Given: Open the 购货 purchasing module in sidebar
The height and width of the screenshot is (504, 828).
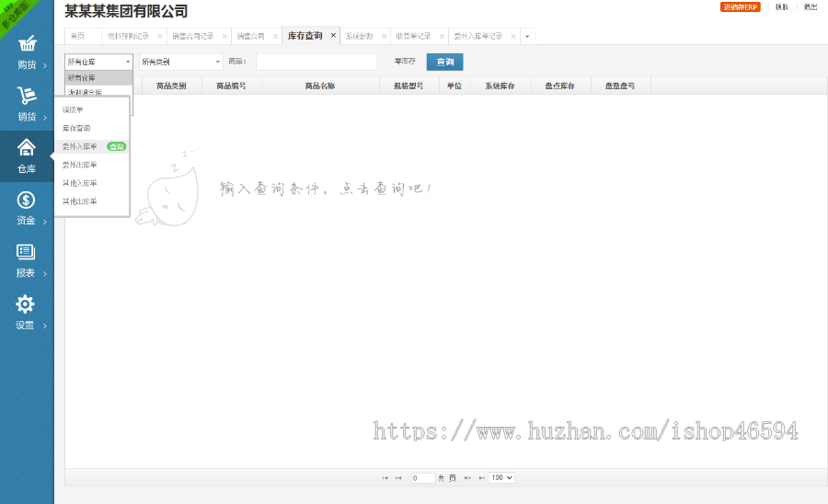Looking at the screenshot, I should [x=27, y=52].
